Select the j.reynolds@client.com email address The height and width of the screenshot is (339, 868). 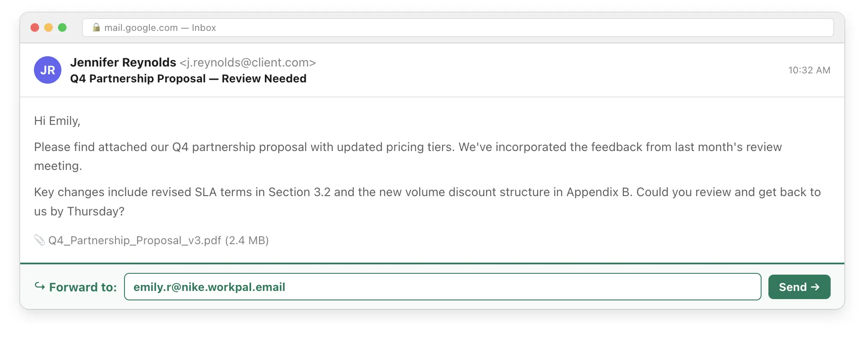(x=248, y=63)
